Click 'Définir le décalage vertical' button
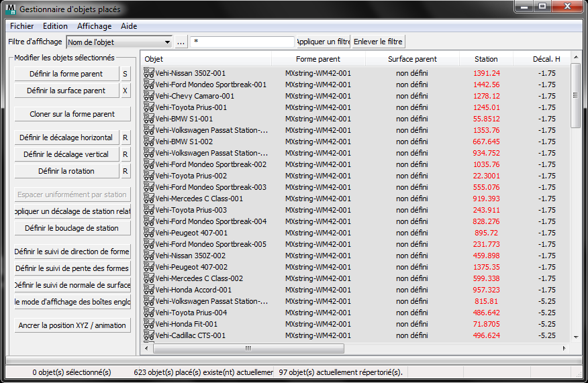Image resolution: width=588 pixels, height=383 pixels. [x=66, y=154]
